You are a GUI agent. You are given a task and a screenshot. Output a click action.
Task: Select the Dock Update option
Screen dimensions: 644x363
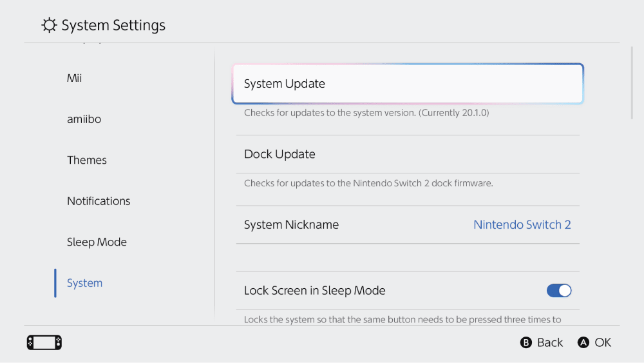point(408,154)
